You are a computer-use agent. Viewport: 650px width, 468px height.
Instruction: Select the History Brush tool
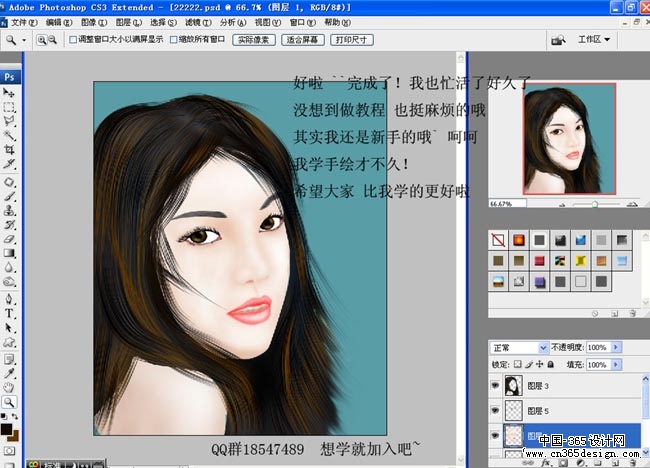9,225
